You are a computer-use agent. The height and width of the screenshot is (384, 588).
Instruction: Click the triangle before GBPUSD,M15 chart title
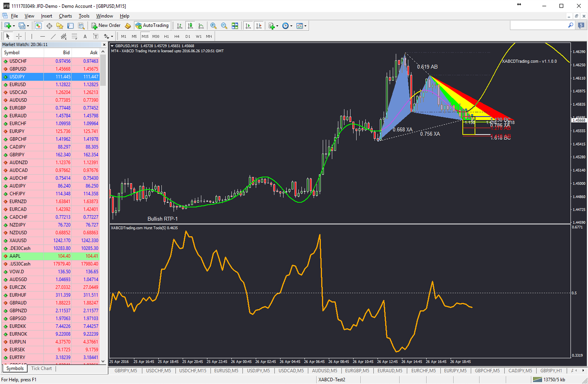tap(112, 46)
